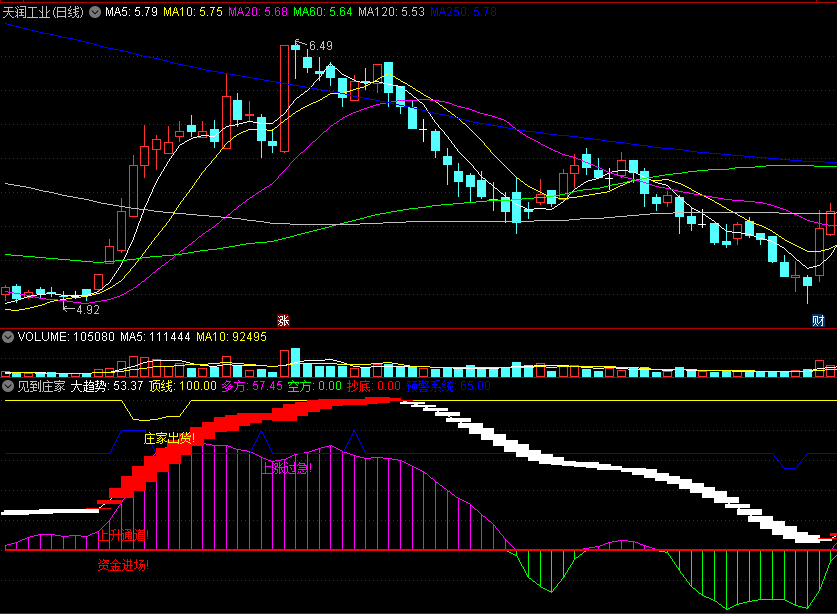Viewport: 837px width, 614px height.
Task: Click the 大趋势: 53.37 value
Action: [x=107, y=386]
